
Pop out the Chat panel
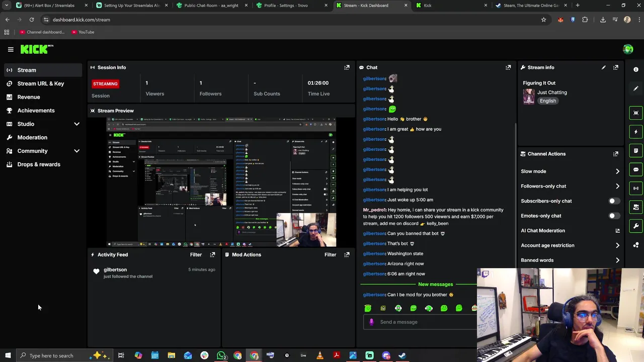click(x=508, y=67)
